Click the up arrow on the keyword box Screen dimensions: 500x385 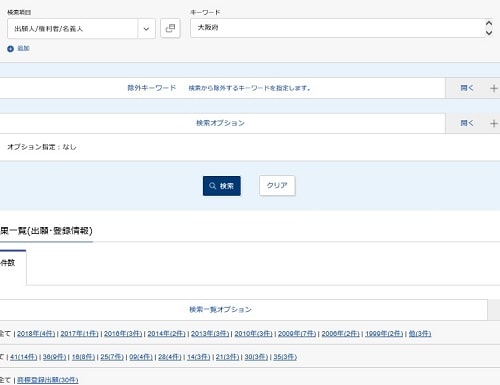(x=489, y=23)
